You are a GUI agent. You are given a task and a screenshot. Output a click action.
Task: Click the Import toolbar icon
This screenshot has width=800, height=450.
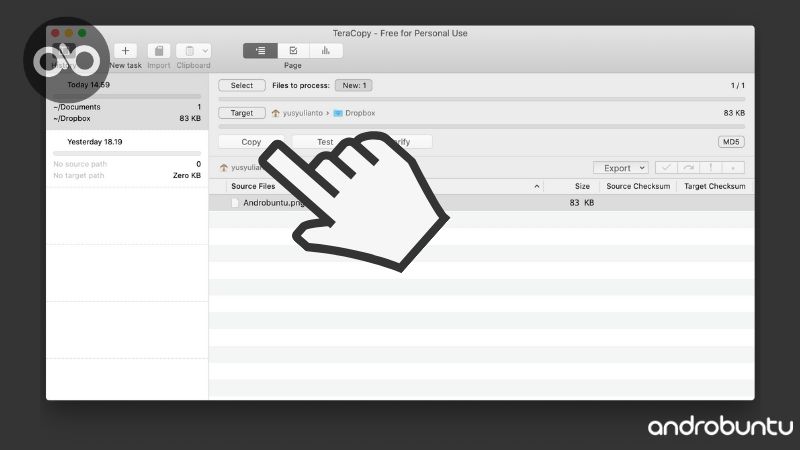(159, 51)
